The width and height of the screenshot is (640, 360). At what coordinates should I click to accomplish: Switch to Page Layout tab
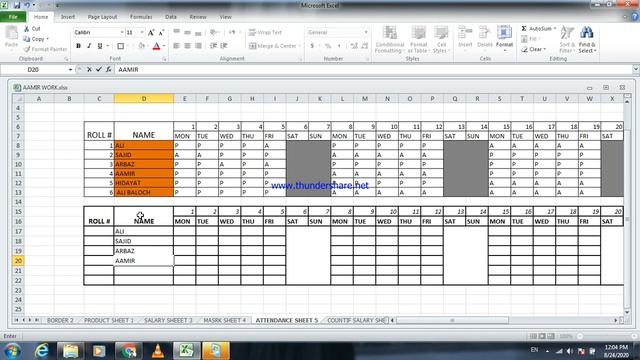click(x=102, y=17)
